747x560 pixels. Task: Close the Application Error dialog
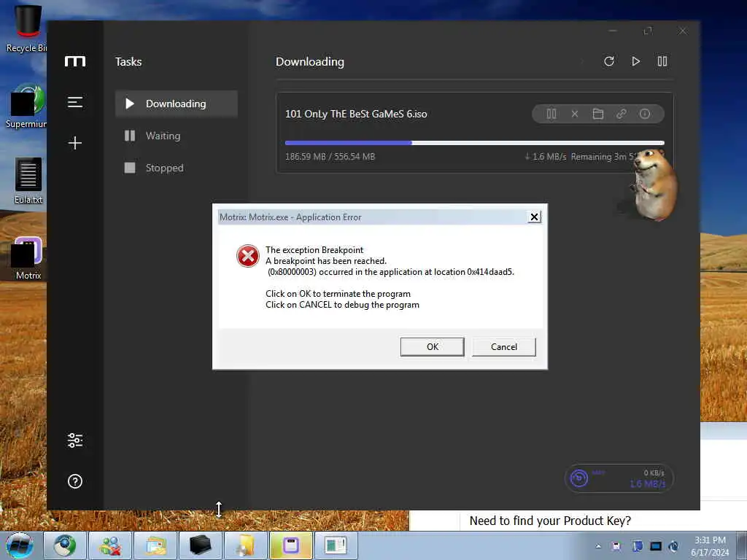[534, 217]
